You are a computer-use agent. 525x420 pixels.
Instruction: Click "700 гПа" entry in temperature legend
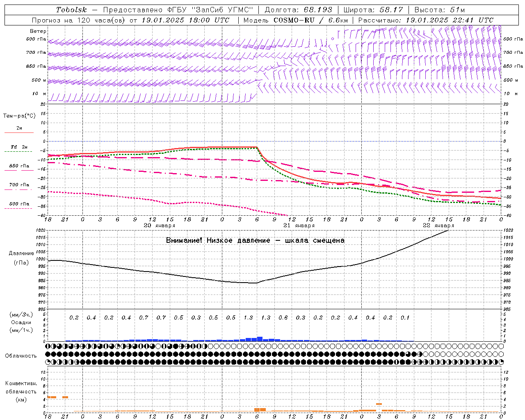coord(19,185)
